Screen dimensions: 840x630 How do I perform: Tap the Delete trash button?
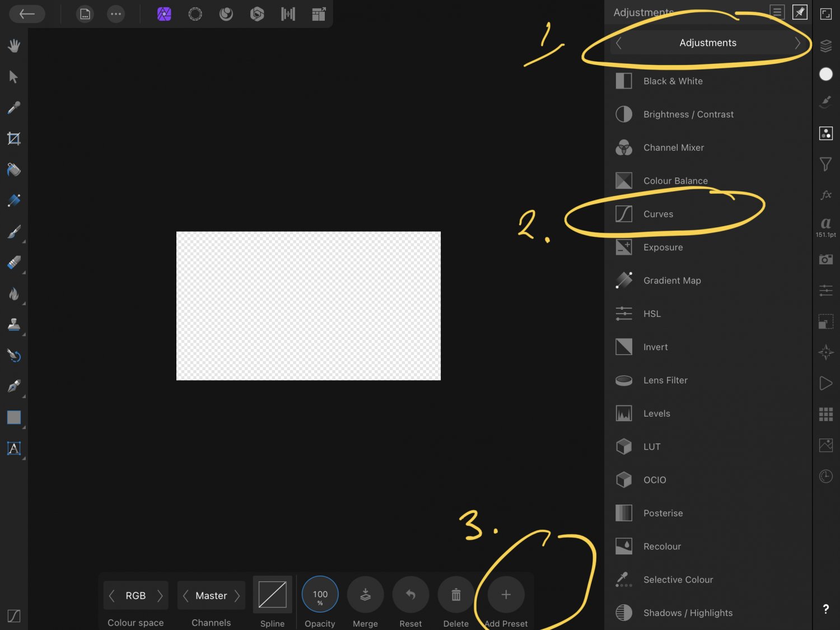[x=456, y=595]
